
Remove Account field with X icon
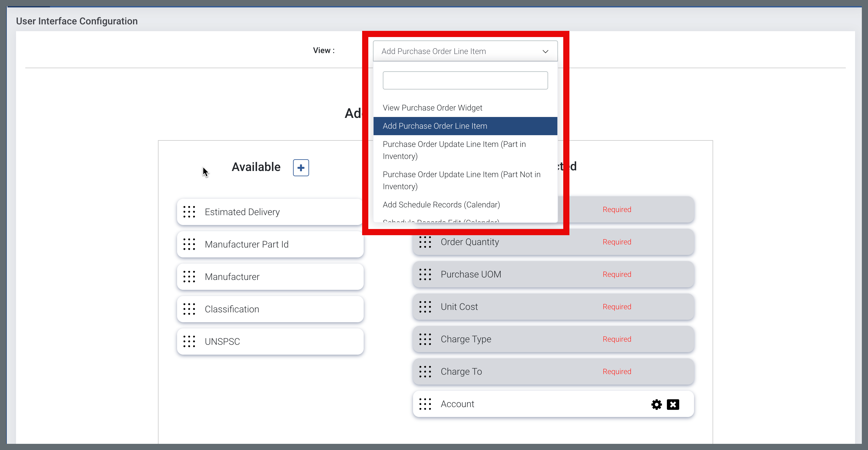pyautogui.click(x=673, y=404)
